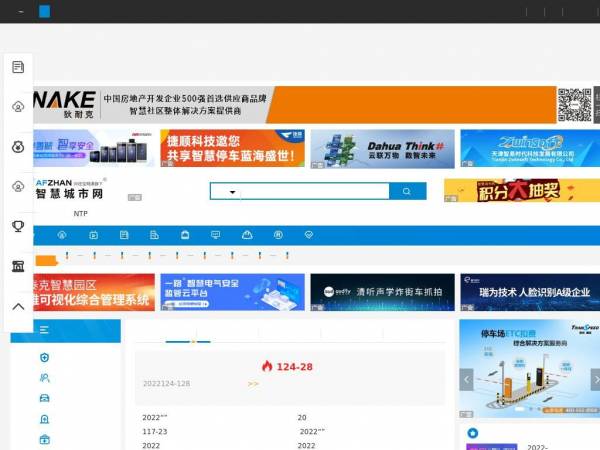
Task: Click the QR code image at top right
Action: pyautogui.click(x=574, y=104)
